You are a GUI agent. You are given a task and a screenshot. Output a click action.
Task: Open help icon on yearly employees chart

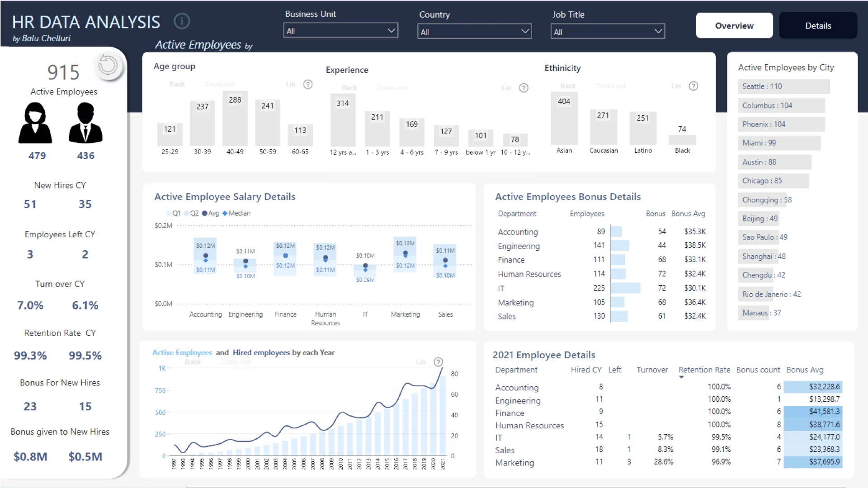438,362
